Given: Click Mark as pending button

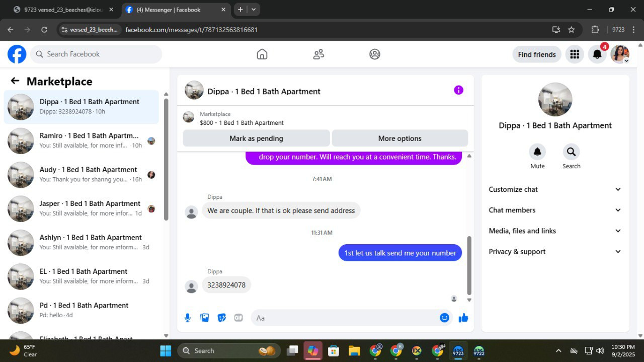Looking at the screenshot, I should coord(256,138).
